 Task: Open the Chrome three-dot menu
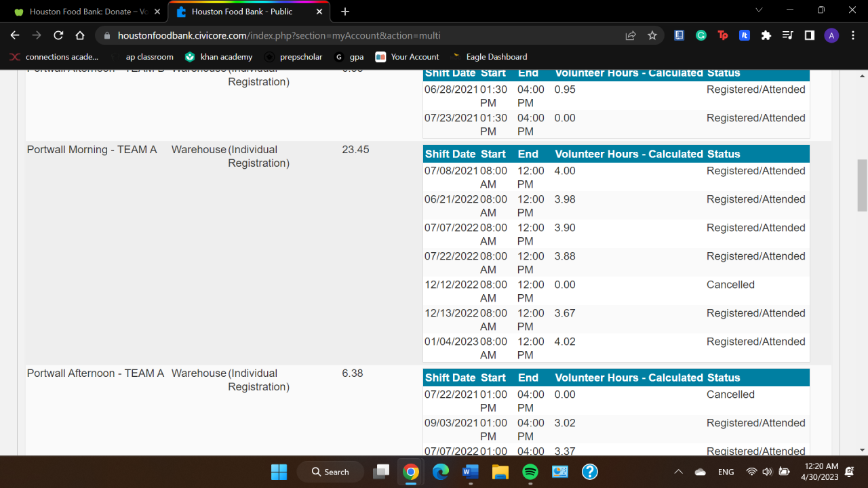853,35
